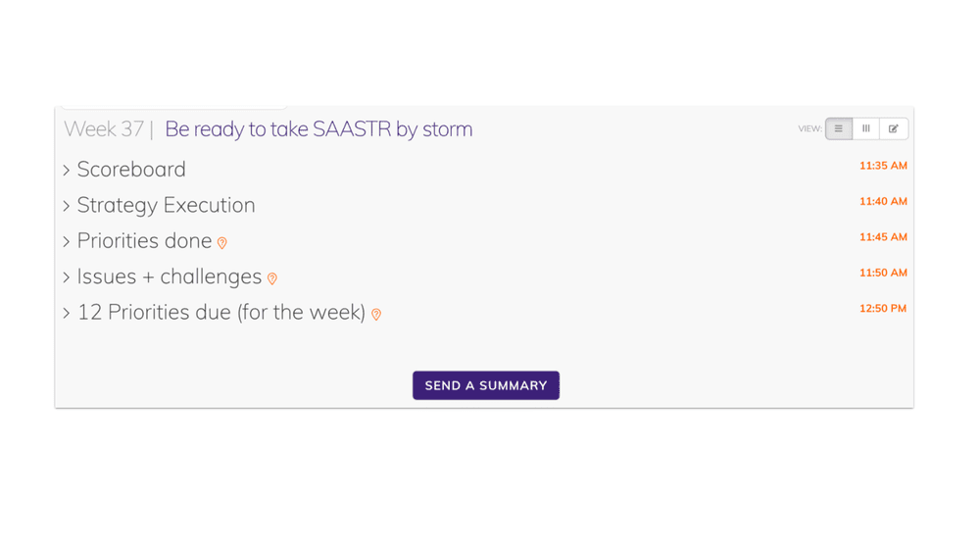980x552 pixels.
Task: Click pin icon beside Priorities done
Action: (221, 243)
